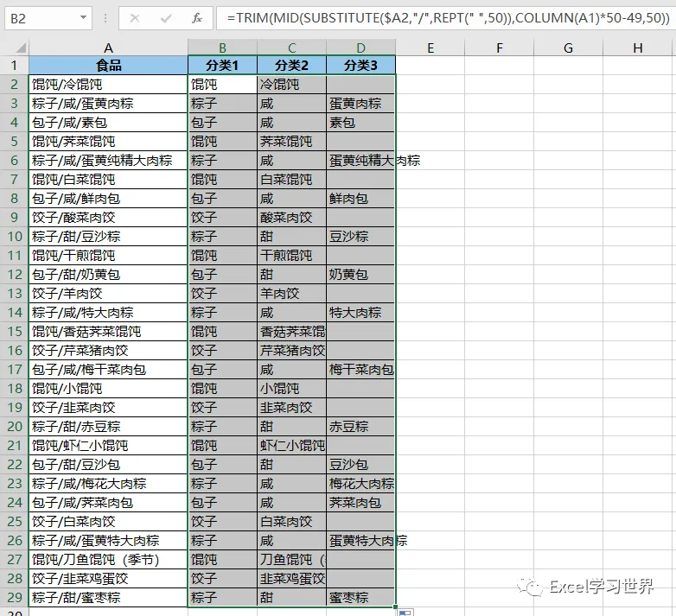The image size is (676, 616).
Task: Select cell containing 粽子/甜/豆沙粽
Action: click(x=108, y=237)
